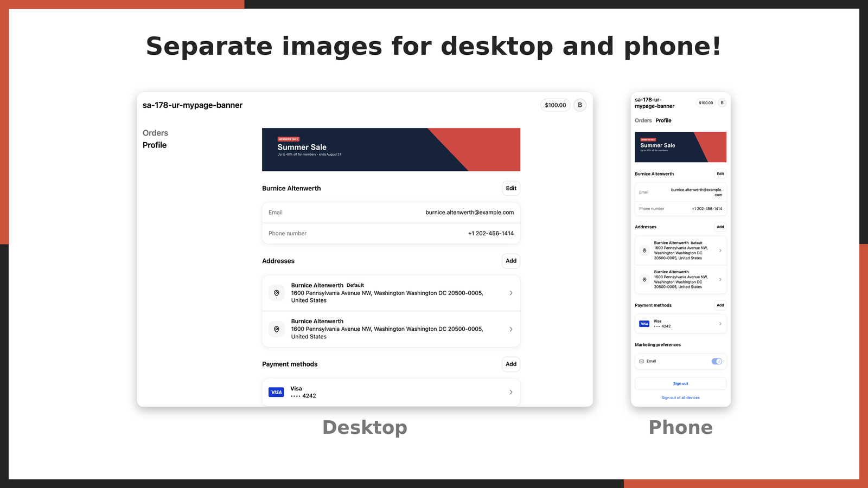868x488 pixels.
Task: Switch to the Orders tab on Phone
Action: pyautogui.click(x=643, y=120)
